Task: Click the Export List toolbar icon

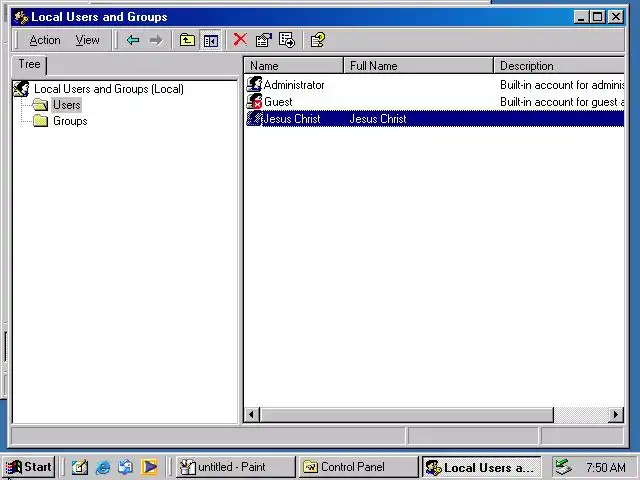Action: [287, 40]
